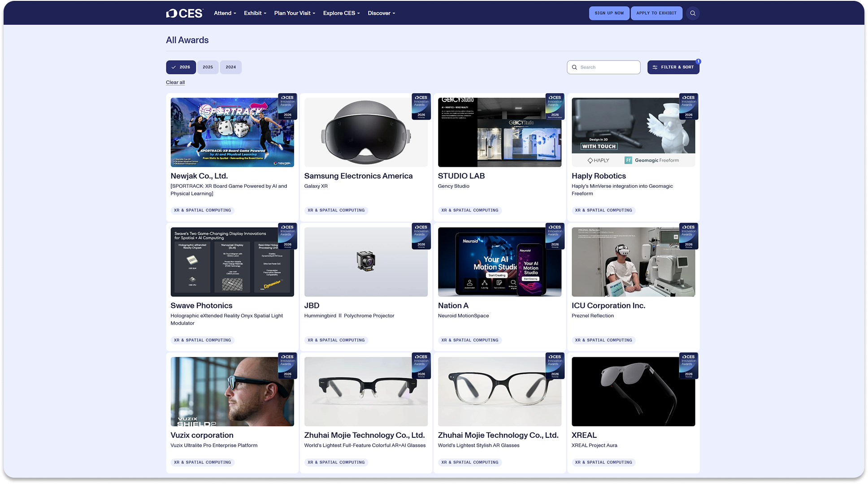Click the Clear all link
The height and width of the screenshot is (484, 868).
[175, 82]
